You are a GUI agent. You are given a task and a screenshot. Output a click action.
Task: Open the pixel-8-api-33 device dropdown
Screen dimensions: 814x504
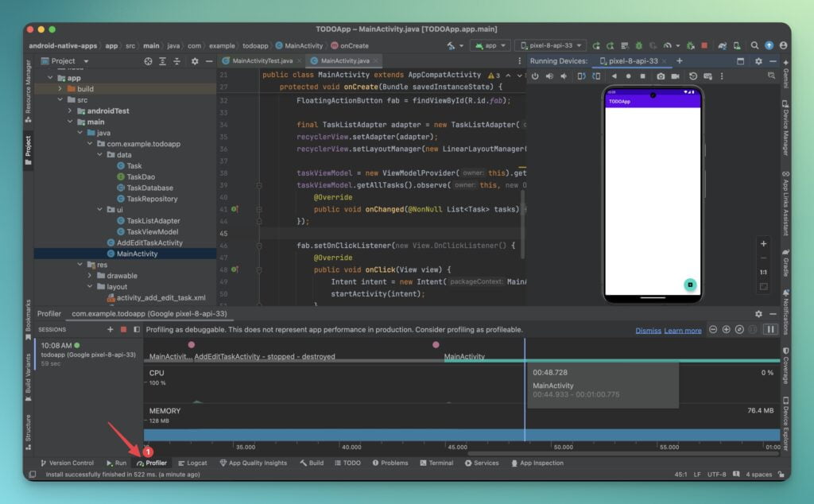551,45
